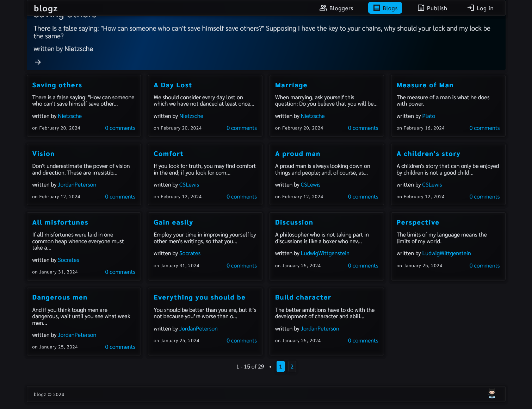
Task: Open the GitHub octocat icon in footer
Action: click(x=492, y=394)
